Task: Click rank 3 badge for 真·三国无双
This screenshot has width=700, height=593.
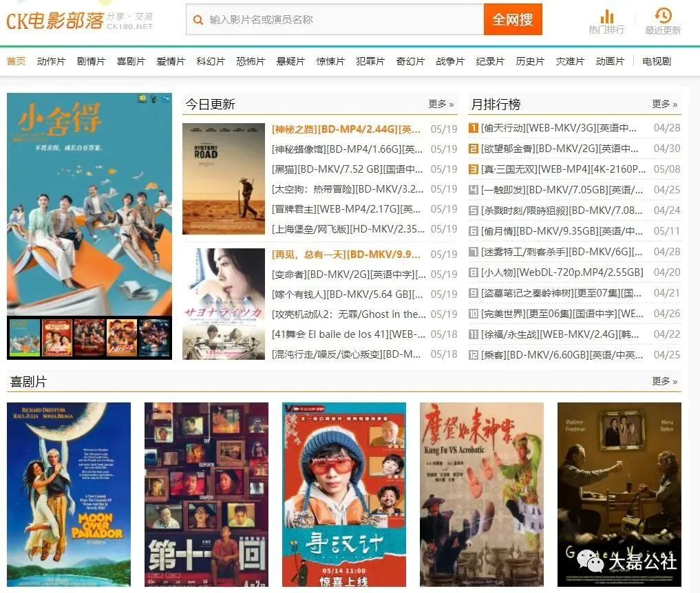Action: point(474,169)
